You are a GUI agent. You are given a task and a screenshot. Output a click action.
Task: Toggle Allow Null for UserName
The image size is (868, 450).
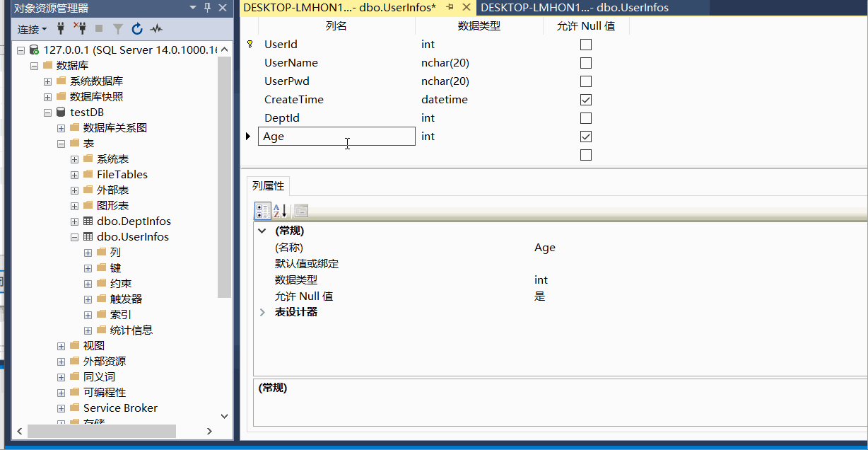[586, 63]
